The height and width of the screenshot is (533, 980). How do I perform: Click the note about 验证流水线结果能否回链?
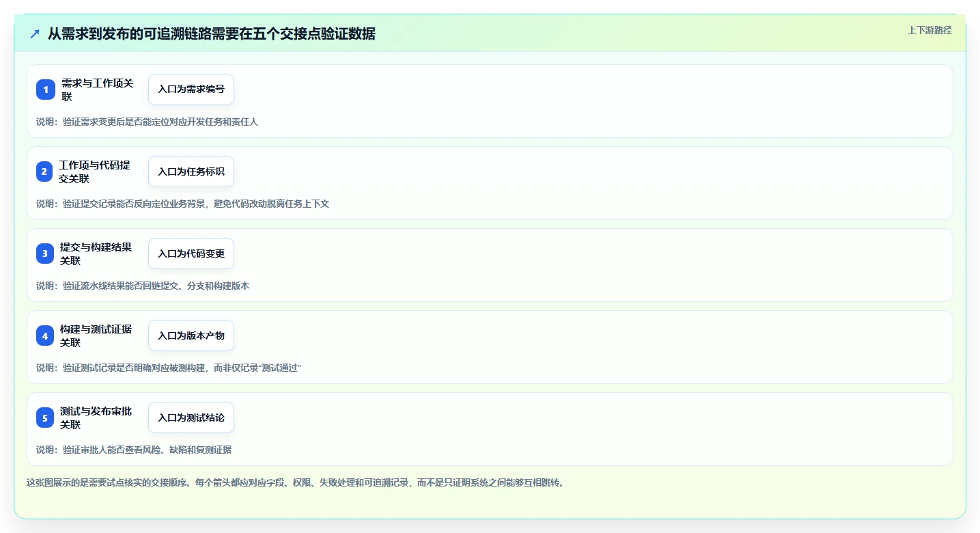coord(143,286)
